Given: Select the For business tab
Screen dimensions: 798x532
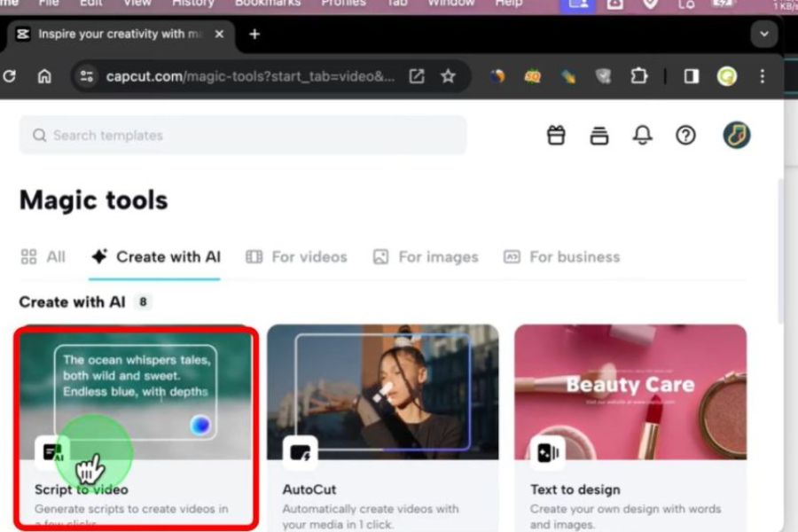Looking at the screenshot, I should coord(561,257).
